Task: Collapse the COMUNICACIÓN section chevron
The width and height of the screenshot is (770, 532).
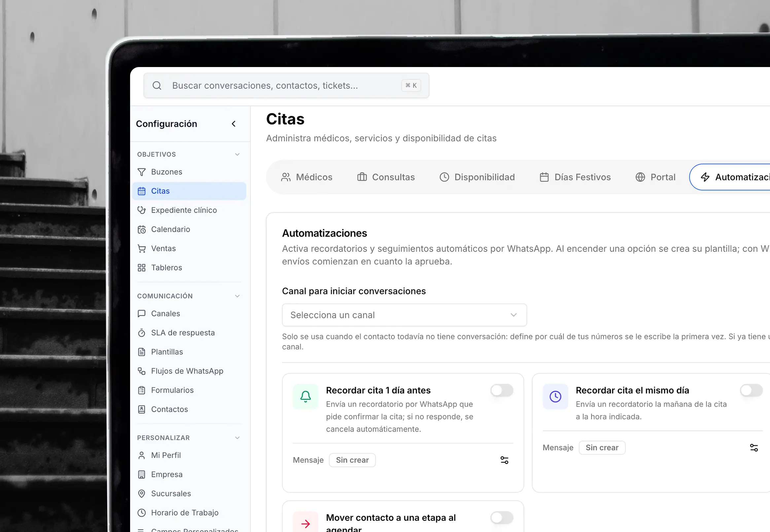Action: pos(237,296)
